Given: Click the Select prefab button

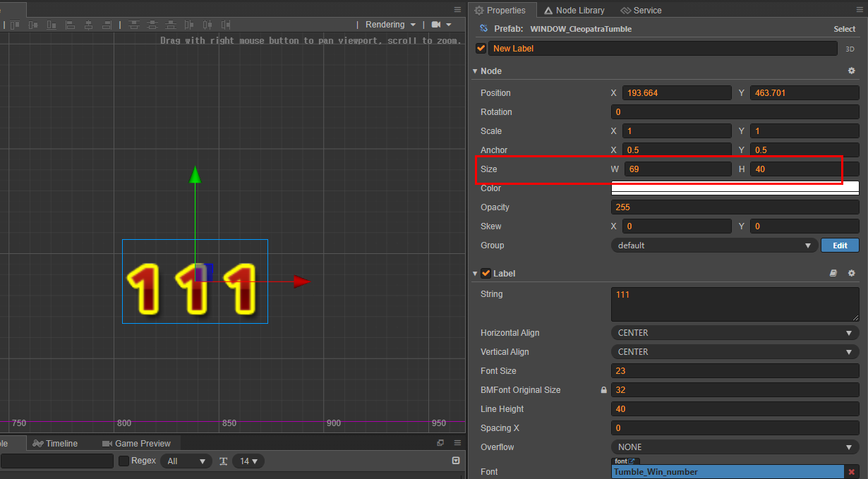Looking at the screenshot, I should [x=844, y=29].
